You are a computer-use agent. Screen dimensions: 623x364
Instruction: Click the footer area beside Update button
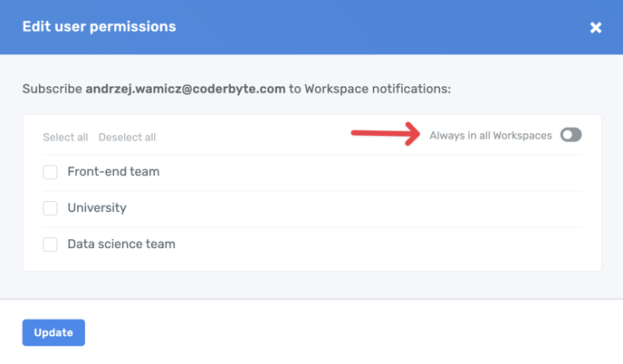pyautogui.click(x=344, y=332)
